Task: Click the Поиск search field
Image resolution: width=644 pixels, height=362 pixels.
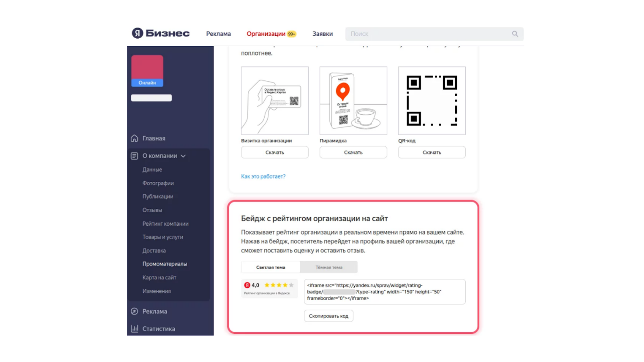Action: tap(434, 34)
